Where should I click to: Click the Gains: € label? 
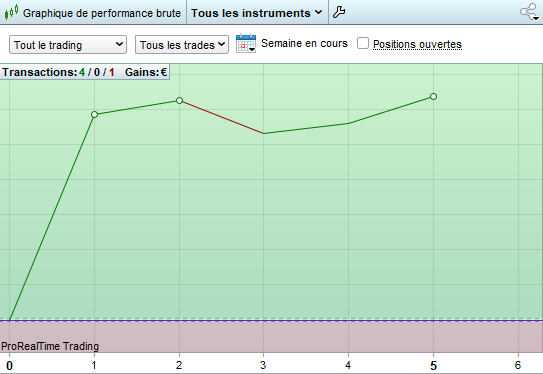(146, 72)
